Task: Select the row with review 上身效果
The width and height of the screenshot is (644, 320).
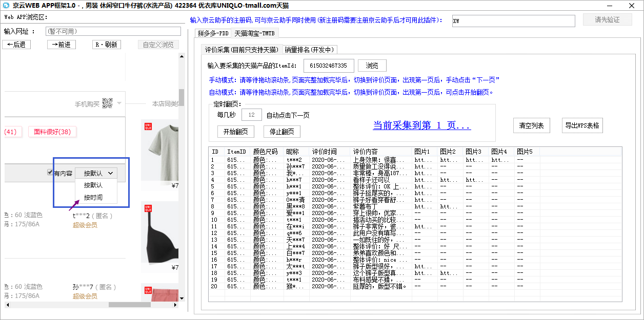Action: [415, 160]
